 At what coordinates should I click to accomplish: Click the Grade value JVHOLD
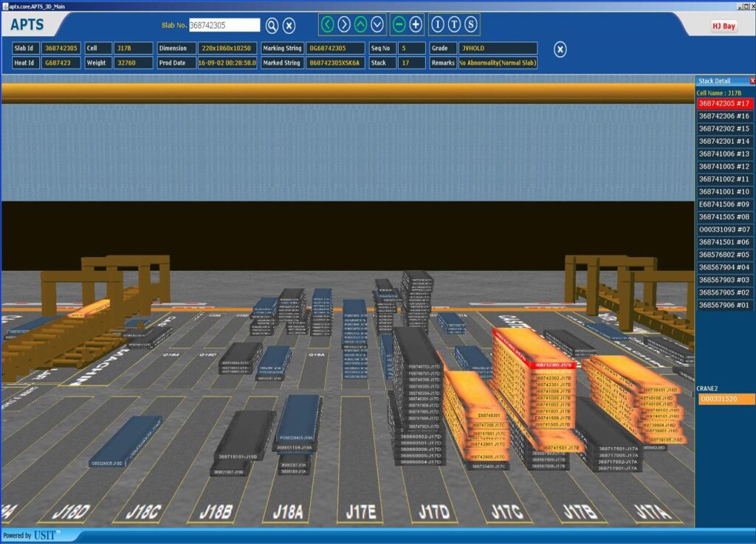pos(498,48)
